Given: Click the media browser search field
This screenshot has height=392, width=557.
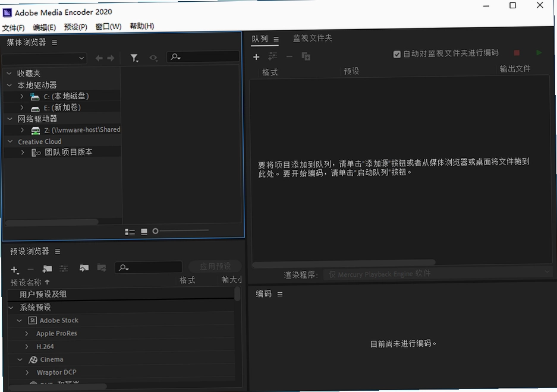Looking at the screenshot, I should [x=203, y=57].
